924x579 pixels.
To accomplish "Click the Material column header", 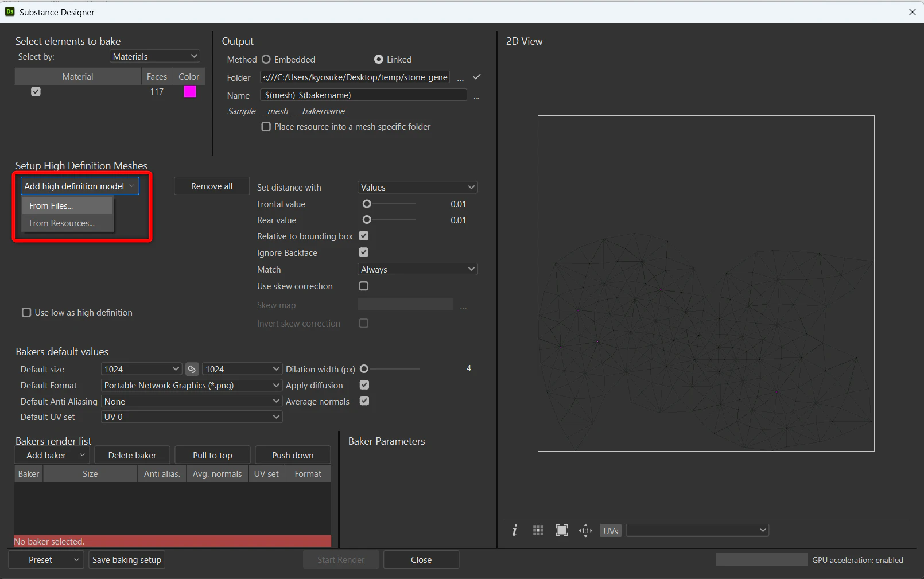I will (x=78, y=77).
